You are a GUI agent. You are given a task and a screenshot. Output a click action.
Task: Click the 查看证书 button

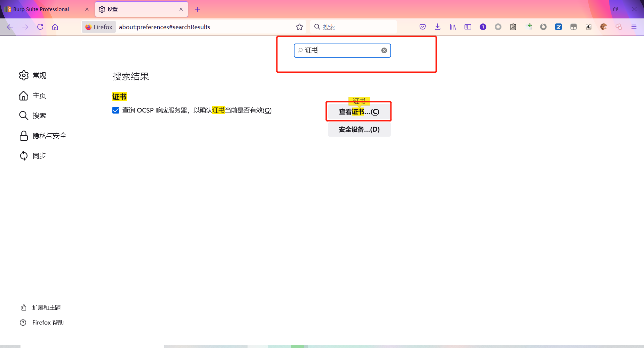(x=359, y=112)
